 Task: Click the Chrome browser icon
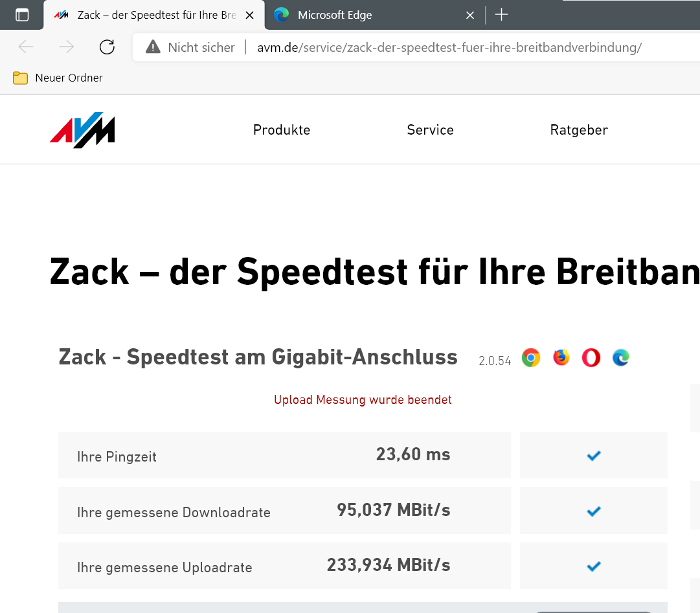click(x=531, y=358)
